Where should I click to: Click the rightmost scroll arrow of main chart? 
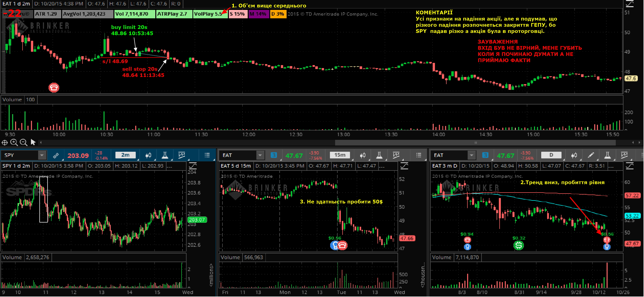click(639, 143)
